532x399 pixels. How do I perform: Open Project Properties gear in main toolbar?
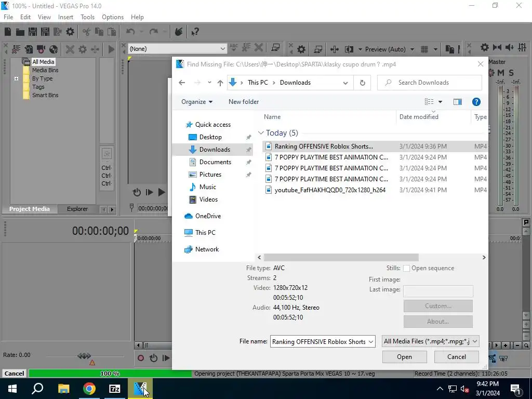(70, 32)
